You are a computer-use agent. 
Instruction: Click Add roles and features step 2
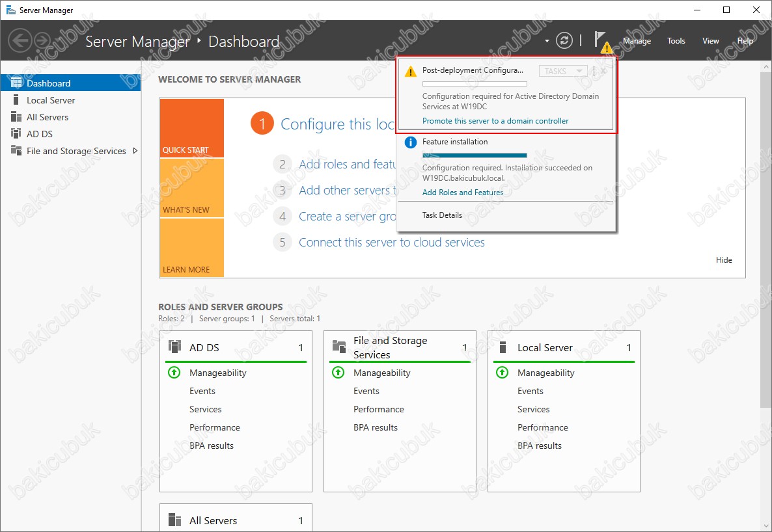coord(348,164)
